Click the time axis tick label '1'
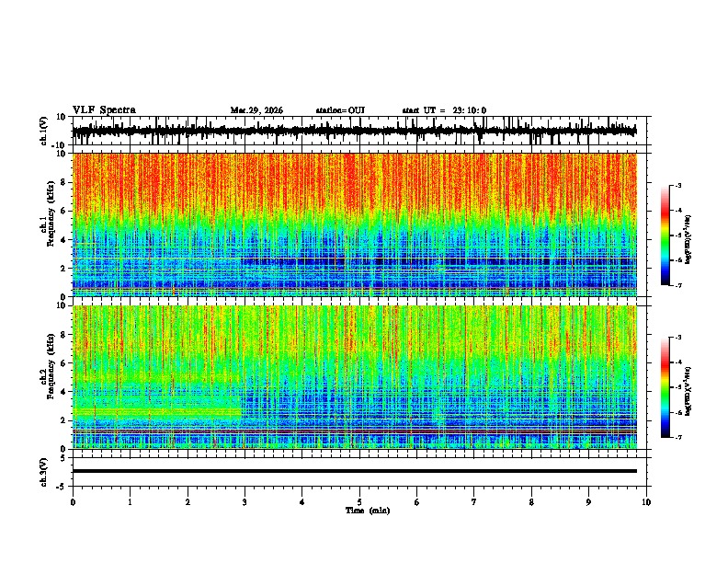Screen dimensions: 728x563 130,502
